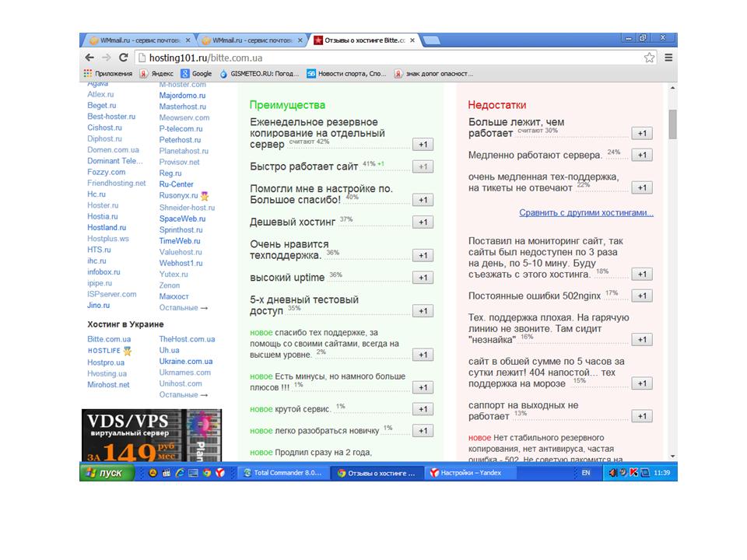Vote +1 for Дешевый хостинг
This screenshot has height=560, width=747.
[x=423, y=222]
